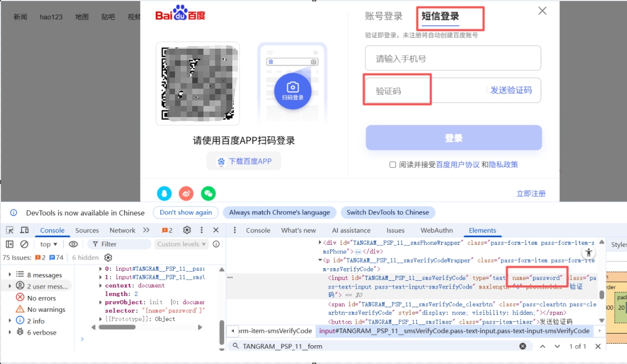This screenshot has width=627, height=364.
Task: Expand the 6 verbose group
Action: pyautogui.click(x=10, y=332)
